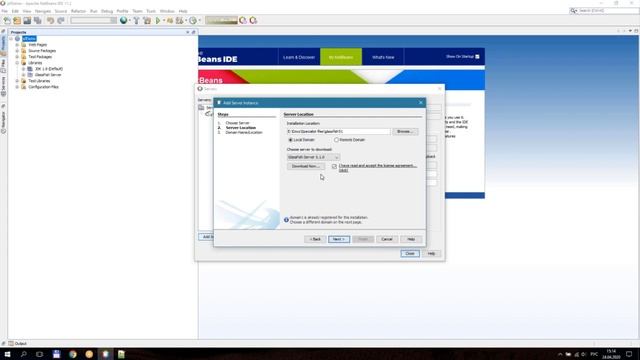Viewport: 640px width, 360px height.
Task: Click the Build Project hammer icon
Action: 137,20
